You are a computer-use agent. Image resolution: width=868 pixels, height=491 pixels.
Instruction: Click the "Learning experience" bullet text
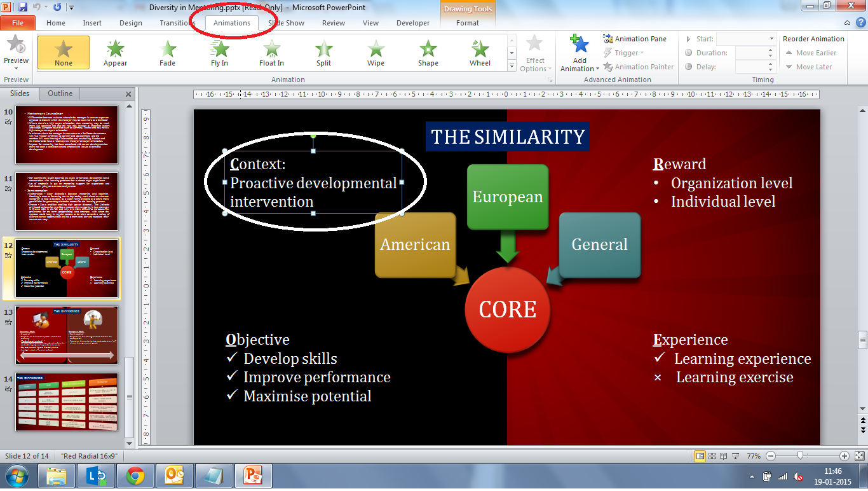point(743,359)
